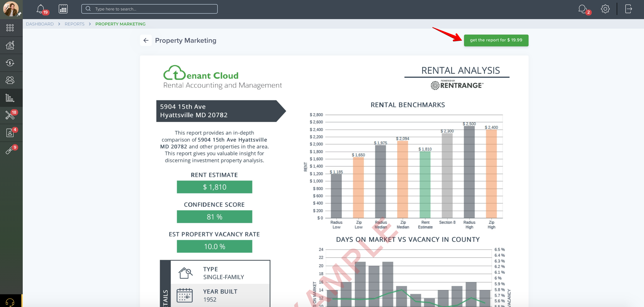Click the Property Marketing page title
644x307 pixels.
(185, 40)
